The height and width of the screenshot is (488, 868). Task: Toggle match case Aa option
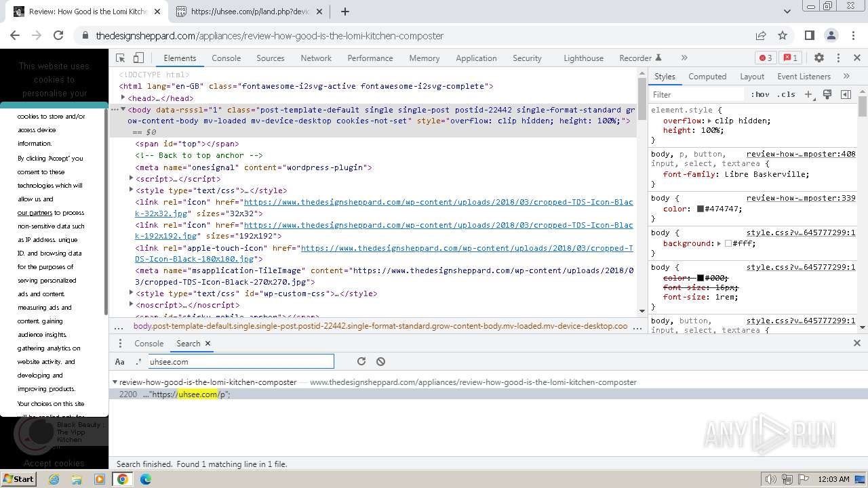pyautogui.click(x=120, y=362)
